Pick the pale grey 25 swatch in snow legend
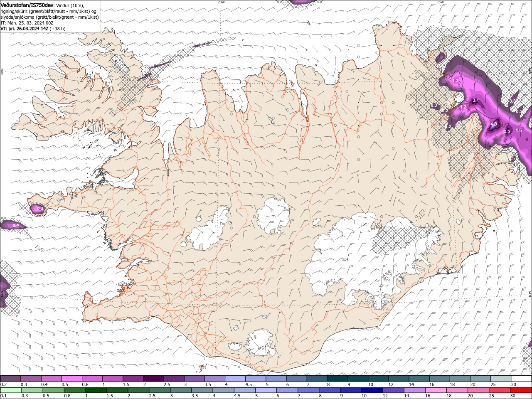 click(x=501, y=379)
